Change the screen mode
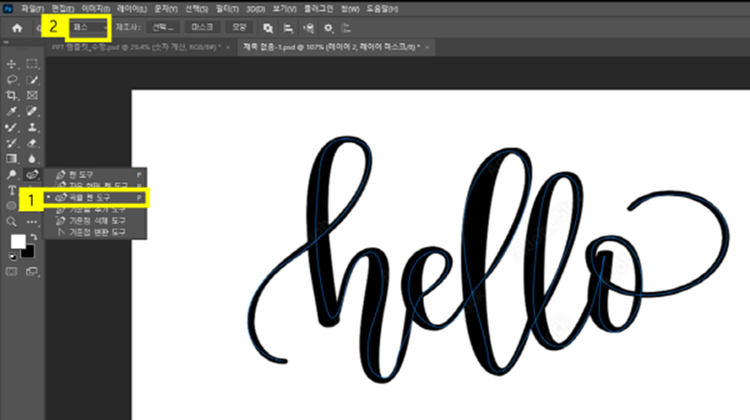 [32, 272]
